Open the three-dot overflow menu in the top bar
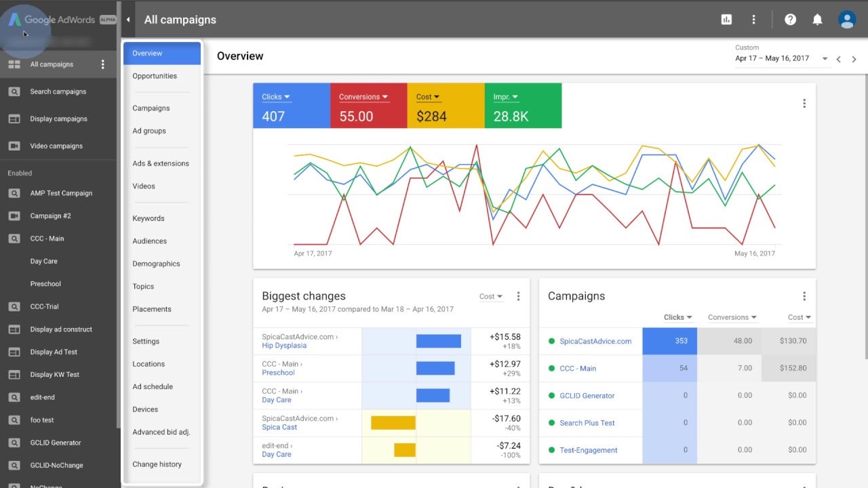This screenshot has height=488, width=868. point(753,19)
